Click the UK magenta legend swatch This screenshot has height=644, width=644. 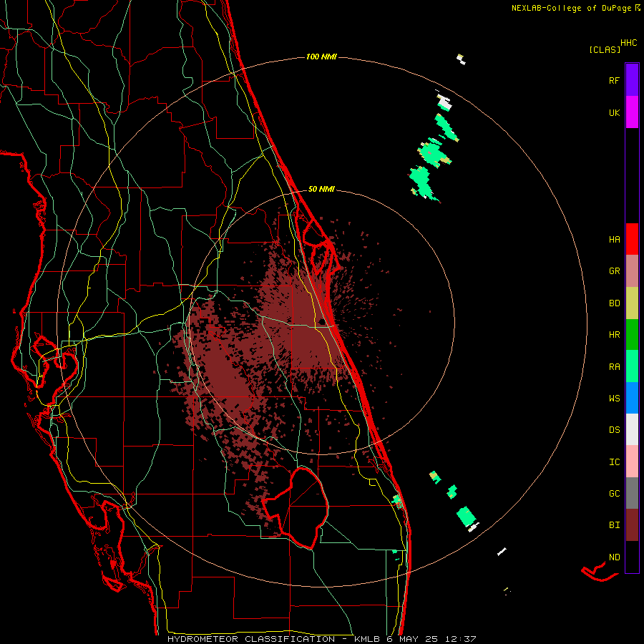click(632, 112)
